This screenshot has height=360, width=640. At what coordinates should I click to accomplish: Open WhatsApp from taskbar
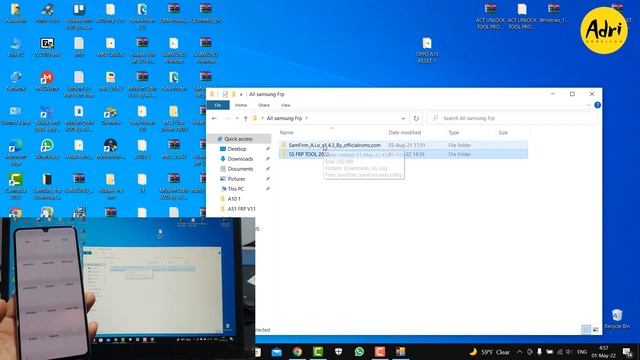pyautogui.click(x=359, y=351)
